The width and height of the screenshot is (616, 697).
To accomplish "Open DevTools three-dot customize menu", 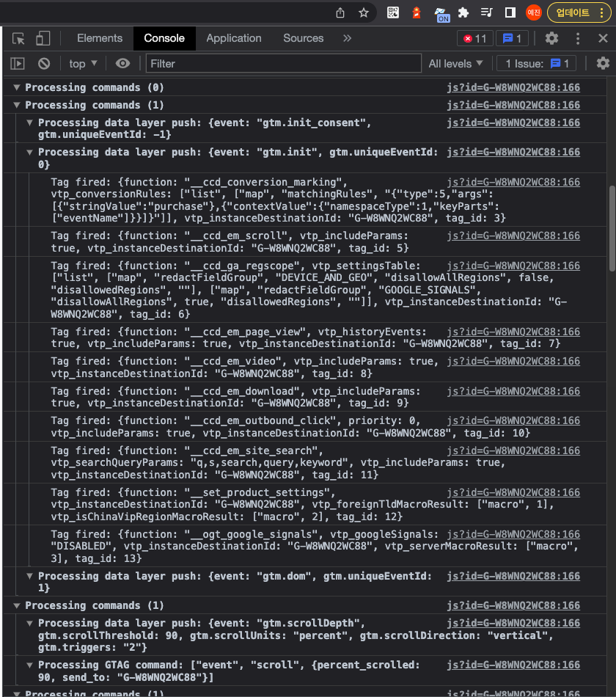I will [x=578, y=39].
